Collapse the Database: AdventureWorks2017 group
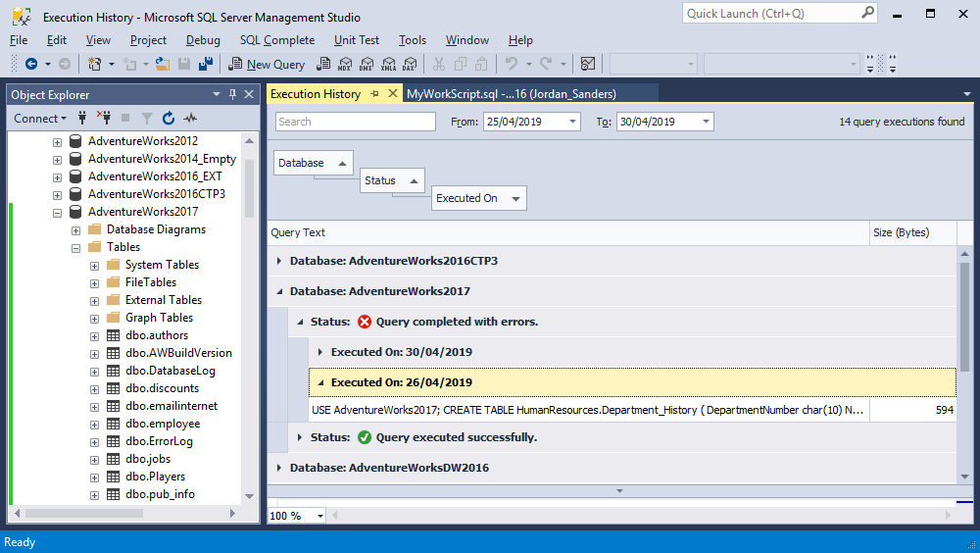 279,291
